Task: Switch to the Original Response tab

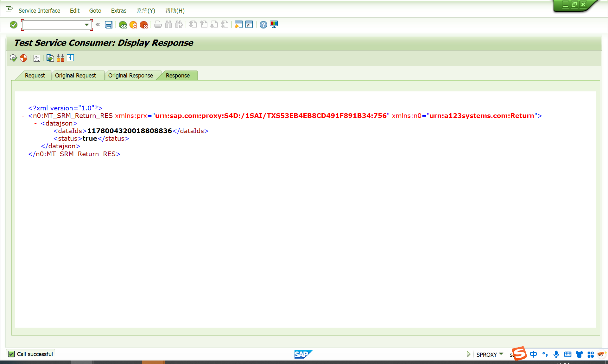Action: click(130, 76)
